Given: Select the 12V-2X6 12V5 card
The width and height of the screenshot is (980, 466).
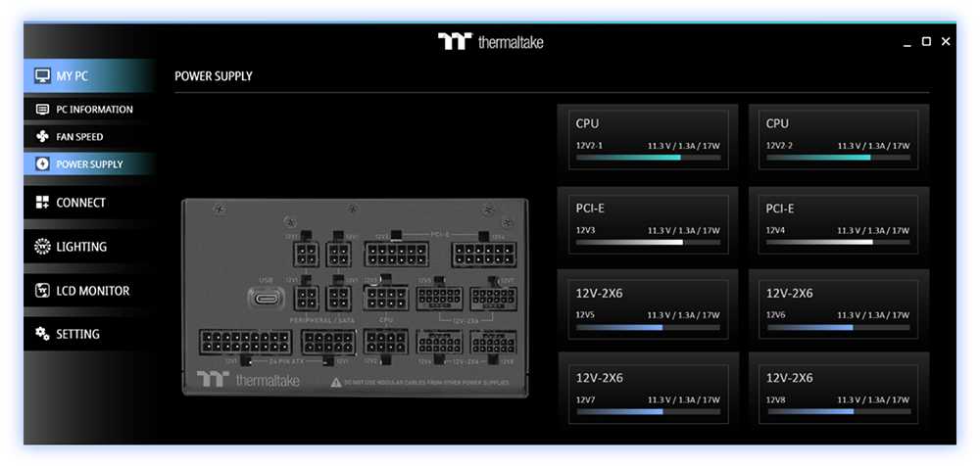Looking at the screenshot, I should tap(648, 309).
